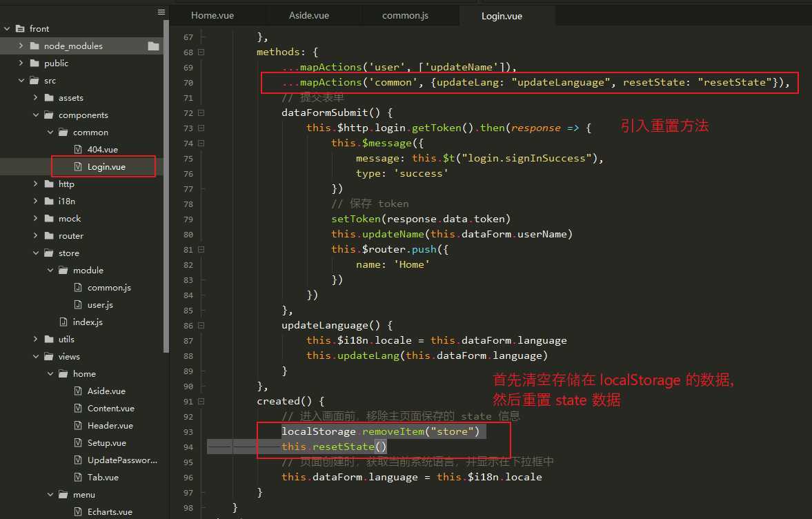Click the components folder icon
This screenshot has width=812, height=519.
pyautogui.click(x=49, y=115)
